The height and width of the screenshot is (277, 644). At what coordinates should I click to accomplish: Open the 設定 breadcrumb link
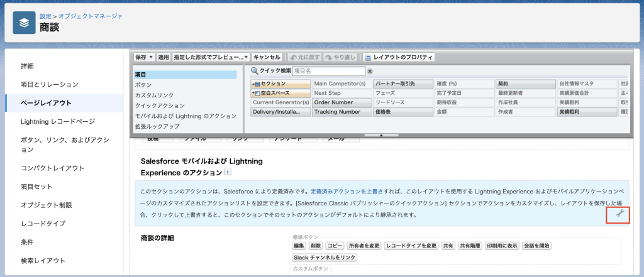45,16
